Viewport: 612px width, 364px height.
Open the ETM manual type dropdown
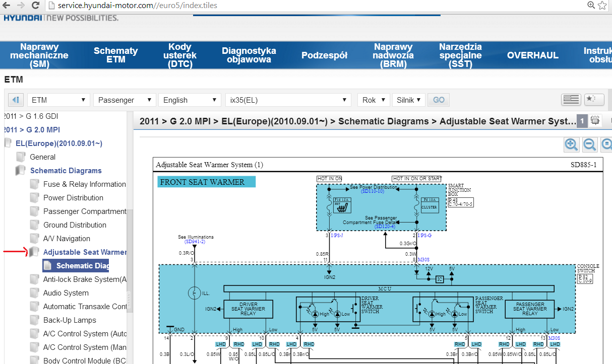[58, 100]
